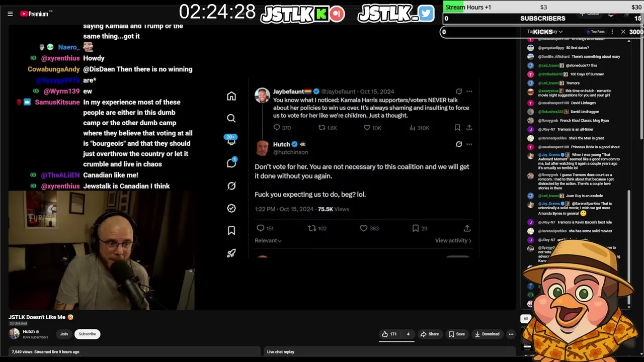This screenshot has height=362, width=644.
Task: Close the live chat replay panel
Action: (623, 32)
